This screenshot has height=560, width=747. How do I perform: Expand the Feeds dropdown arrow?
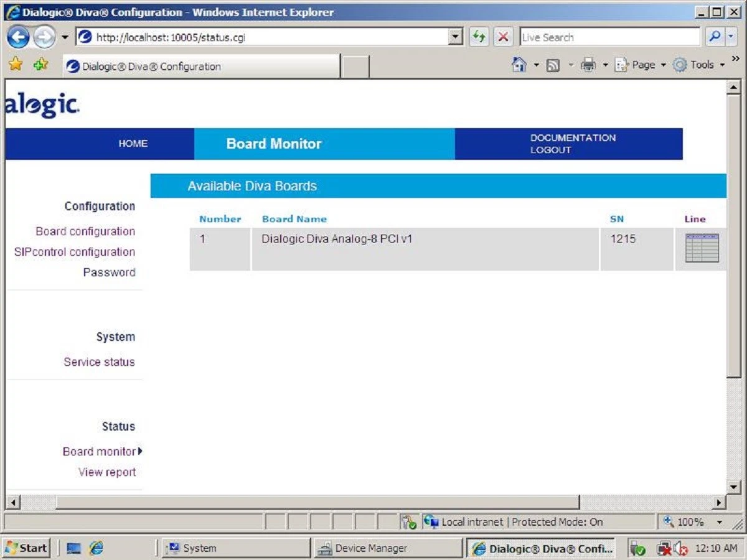coord(570,65)
